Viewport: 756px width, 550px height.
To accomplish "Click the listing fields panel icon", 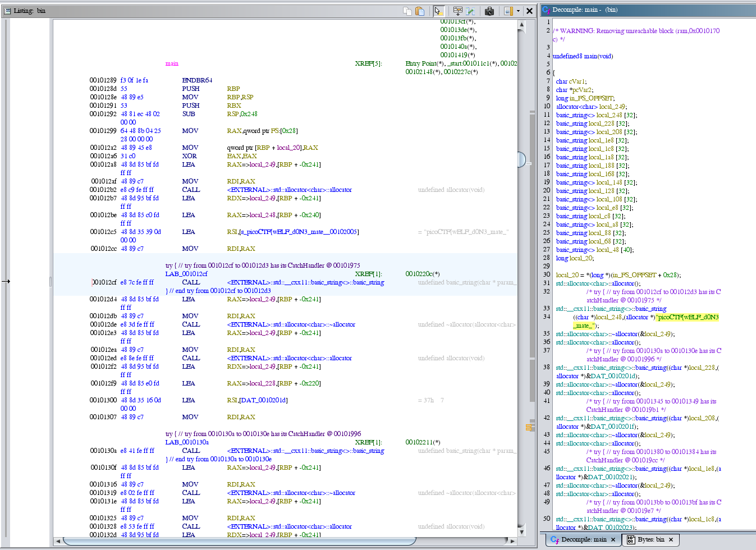I will pos(508,11).
